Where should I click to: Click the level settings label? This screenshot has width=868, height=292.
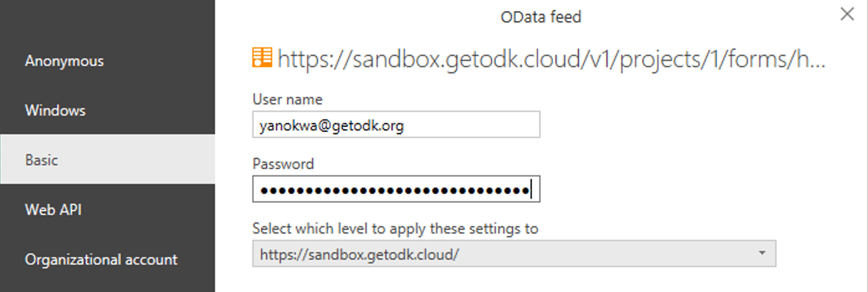pos(395,229)
